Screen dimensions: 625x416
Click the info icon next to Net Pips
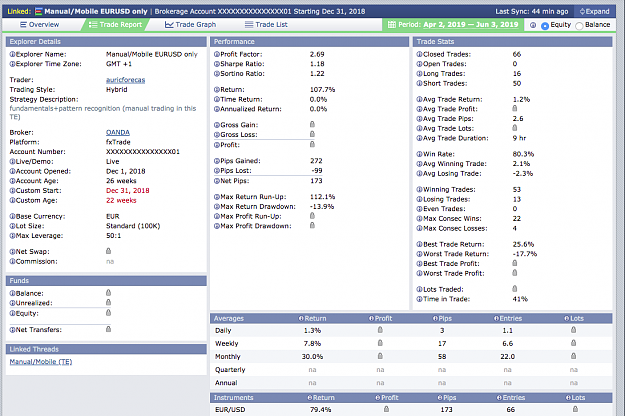(x=217, y=181)
